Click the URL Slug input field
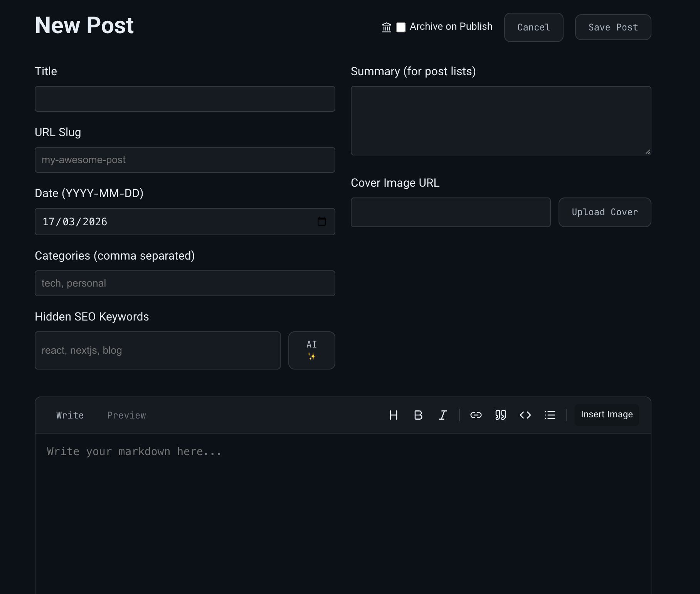Image resolution: width=700 pixels, height=594 pixels. 185,160
